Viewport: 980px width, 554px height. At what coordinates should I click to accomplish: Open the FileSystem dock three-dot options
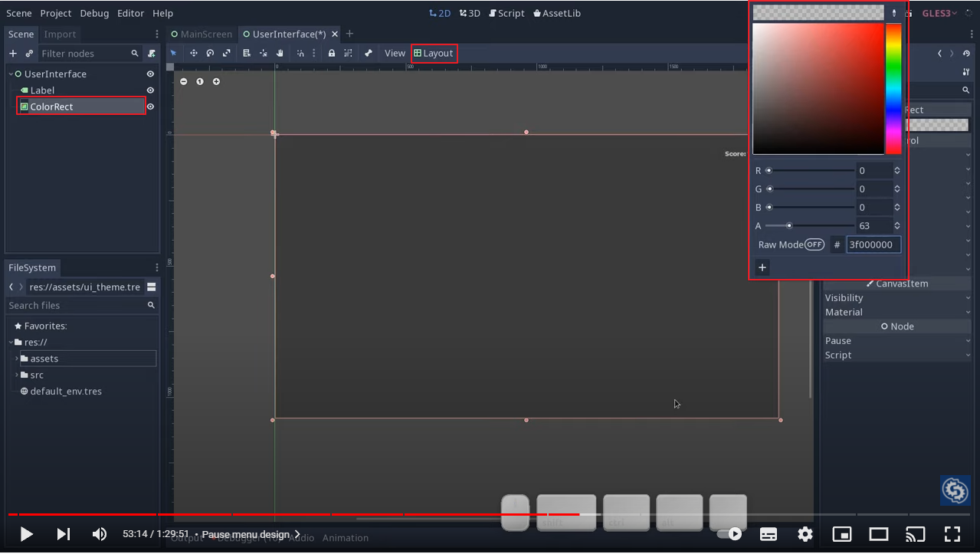(x=156, y=267)
